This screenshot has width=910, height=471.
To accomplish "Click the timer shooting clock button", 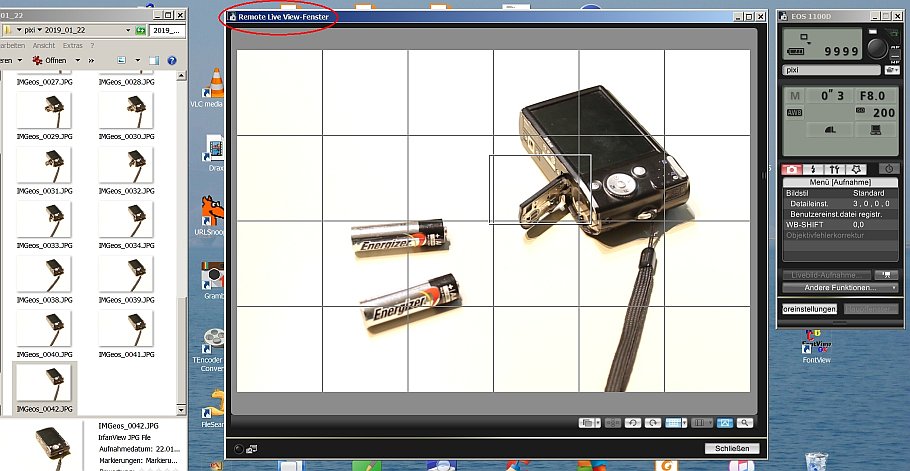I will pos(889,169).
